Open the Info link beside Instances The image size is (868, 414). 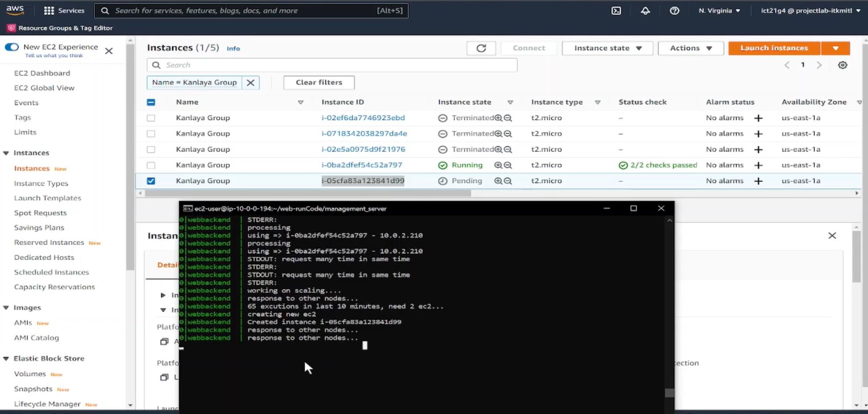(x=233, y=48)
